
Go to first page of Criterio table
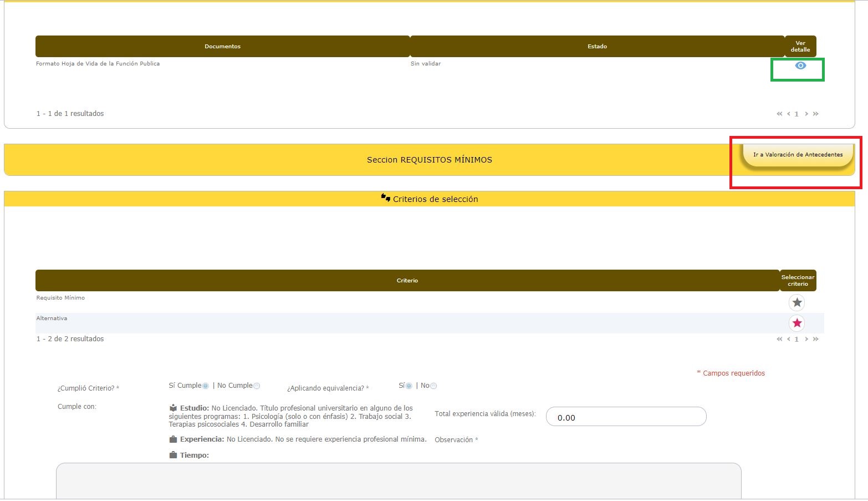click(779, 339)
